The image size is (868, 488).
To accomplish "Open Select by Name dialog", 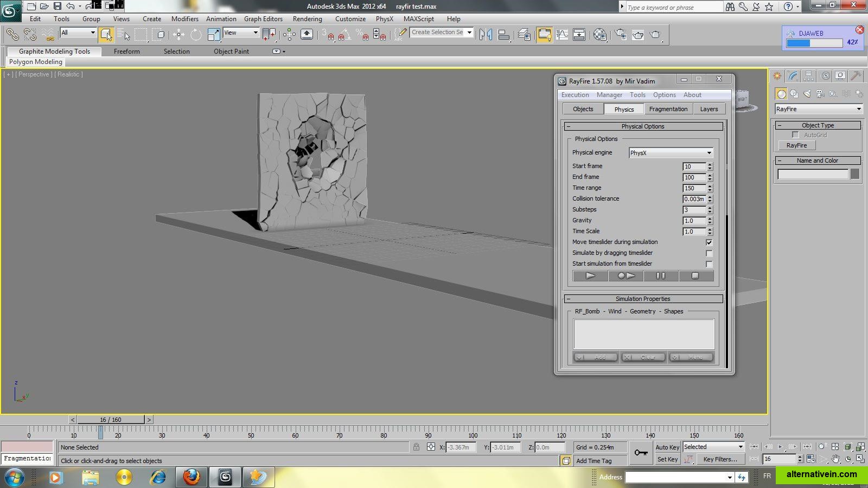I will (124, 35).
